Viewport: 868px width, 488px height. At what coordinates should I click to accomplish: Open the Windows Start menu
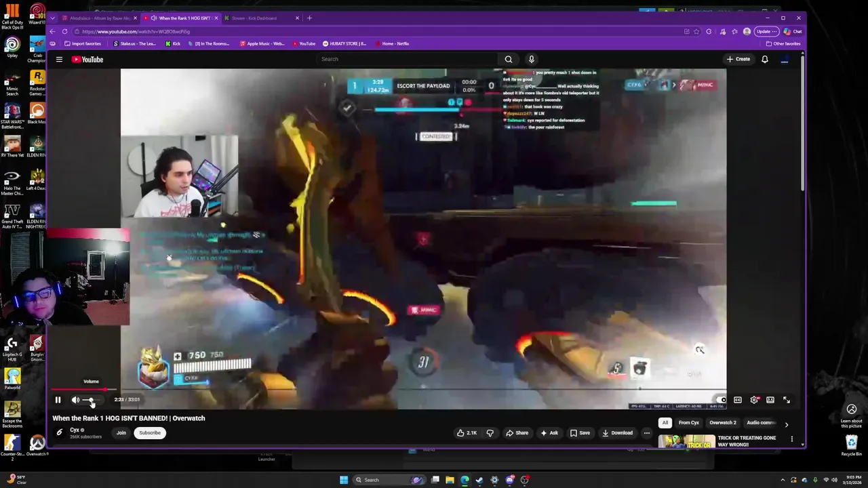[x=344, y=480]
